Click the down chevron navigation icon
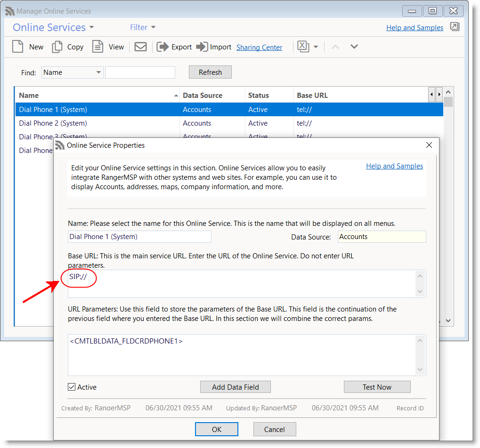Image resolution: width=480 pixels, height=448 pixels. pos(354,47)
